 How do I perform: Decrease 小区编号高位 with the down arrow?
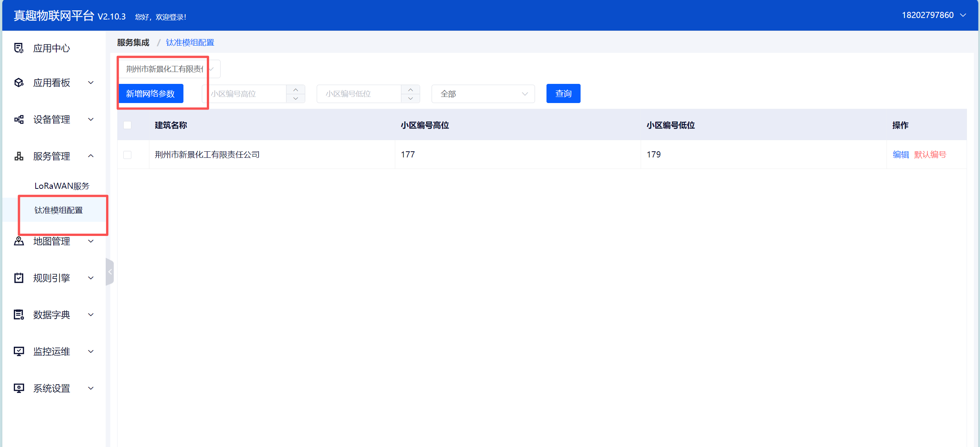pos(296,98)
